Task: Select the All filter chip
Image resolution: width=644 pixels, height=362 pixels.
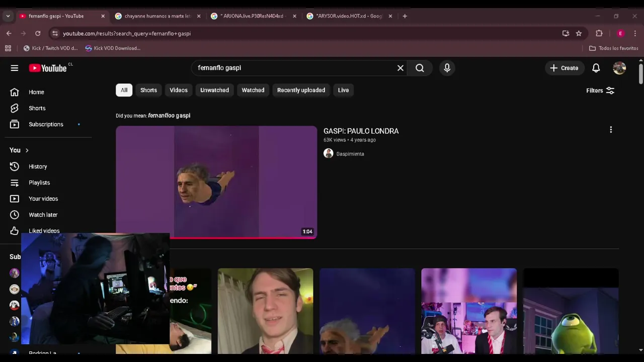Action: tap(124, 90)
